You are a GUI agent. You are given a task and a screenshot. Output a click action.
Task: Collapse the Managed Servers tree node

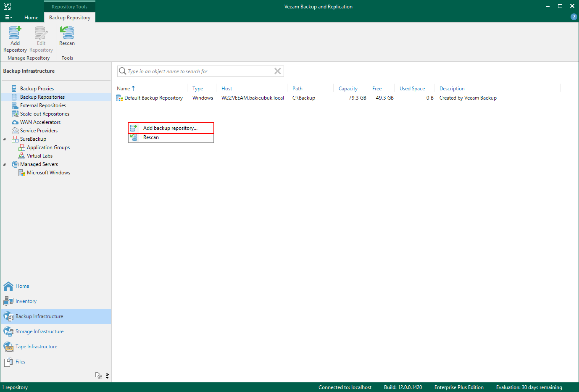(x=5, y=164)
